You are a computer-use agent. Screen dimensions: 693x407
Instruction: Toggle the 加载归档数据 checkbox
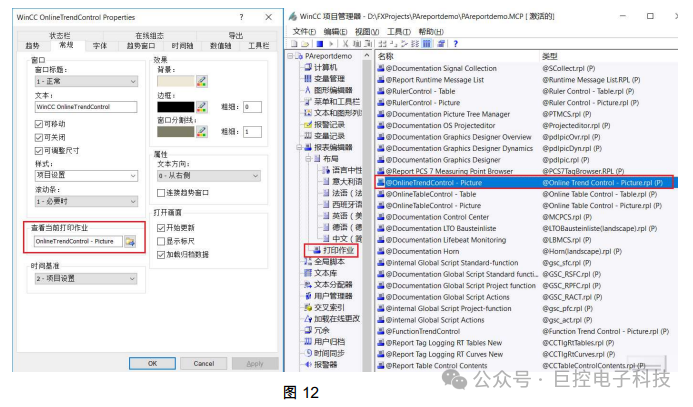161,255
